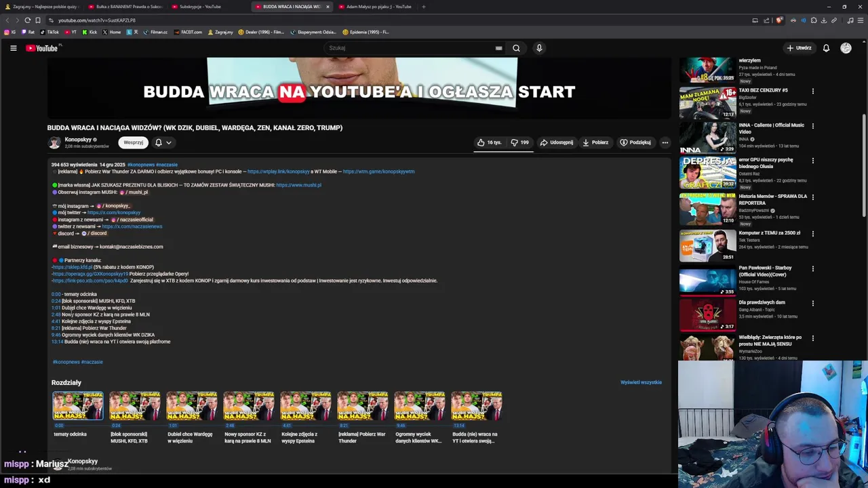868x488 pixels.
Task: Open the browser main menu
Action: pos(861,20)
